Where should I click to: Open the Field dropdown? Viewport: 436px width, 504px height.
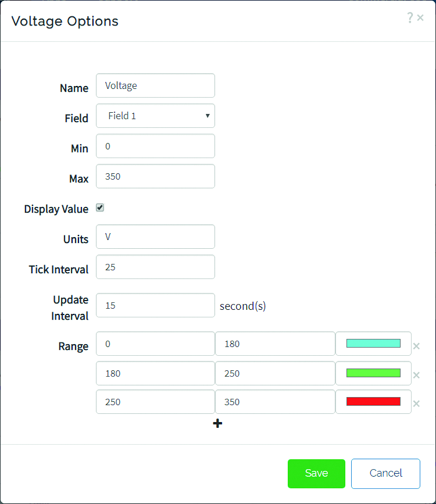click(x=155, y=116)
